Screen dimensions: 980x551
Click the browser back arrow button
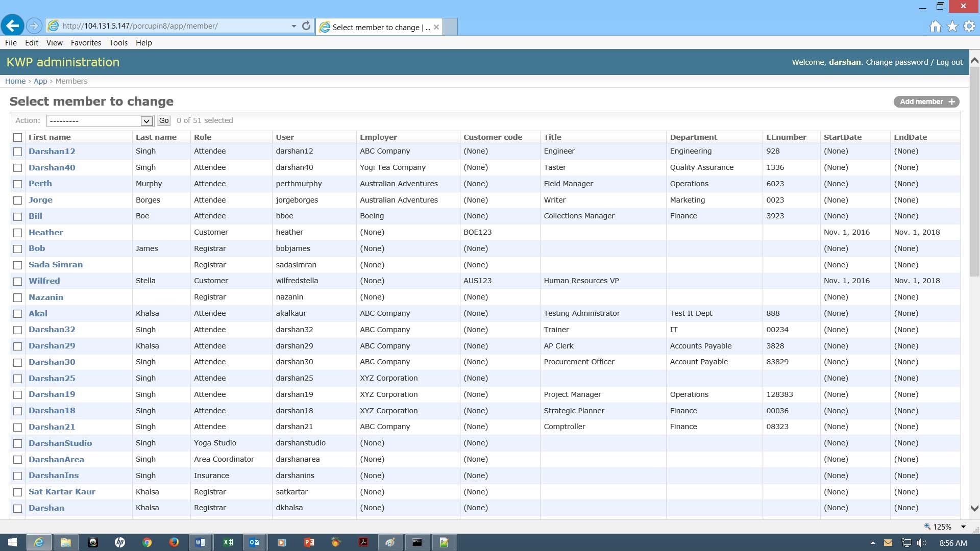pos(12,26)
